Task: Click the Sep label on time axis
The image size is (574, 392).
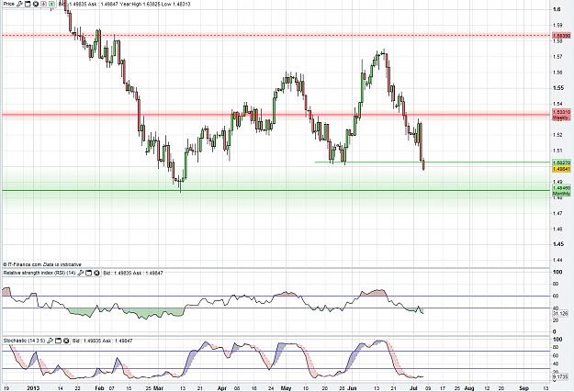Action: tap(523, 388)
